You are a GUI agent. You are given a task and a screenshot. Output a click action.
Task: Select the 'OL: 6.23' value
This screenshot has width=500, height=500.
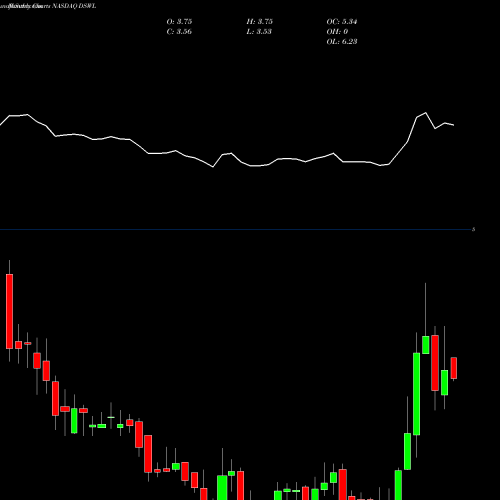pos(342,42)
